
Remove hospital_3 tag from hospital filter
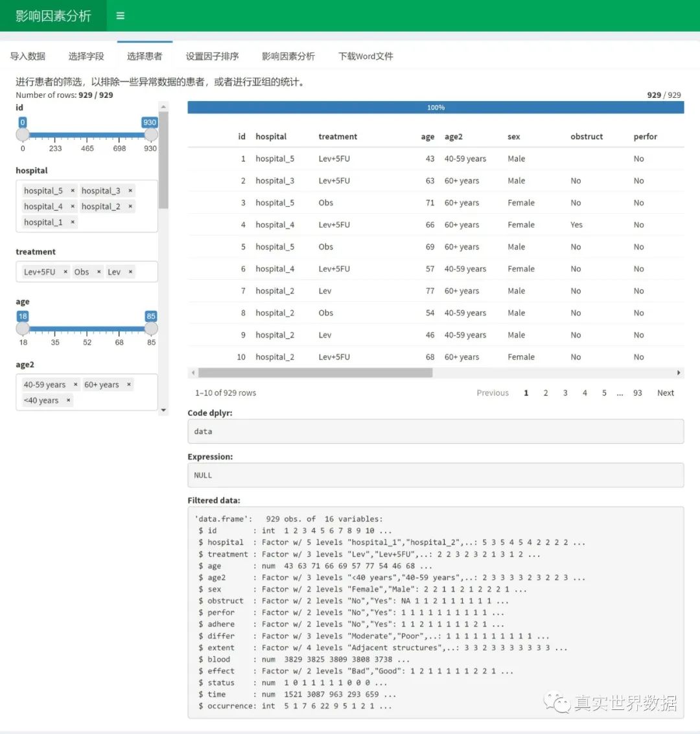130,190
